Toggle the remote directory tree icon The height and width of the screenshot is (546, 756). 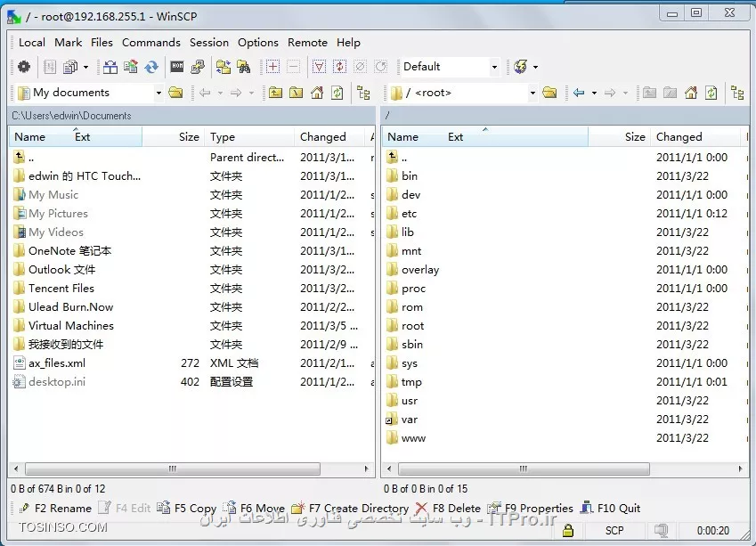tap(737, 93)
